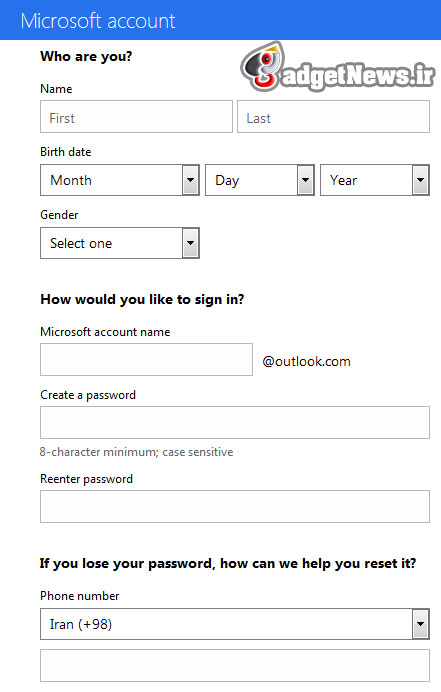The image size is (441, 692).
Task: Click the Who are you? heading
Action: click(x=86, y=56)
